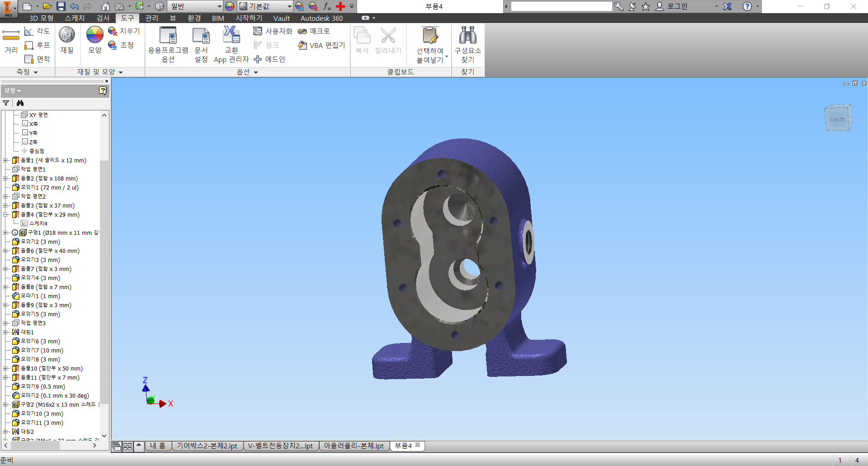Image resolution: width=868 pixels, height=466 pixels.
Task: Select the 거리 distance measure tool
Action: pyautogui.click(x=11, y=41)
